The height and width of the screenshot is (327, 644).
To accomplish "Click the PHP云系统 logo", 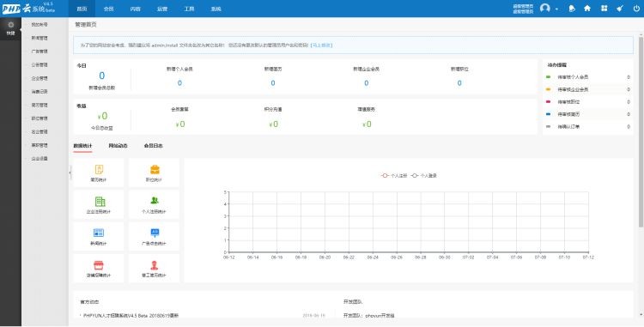I will click(x=28, y=9).
